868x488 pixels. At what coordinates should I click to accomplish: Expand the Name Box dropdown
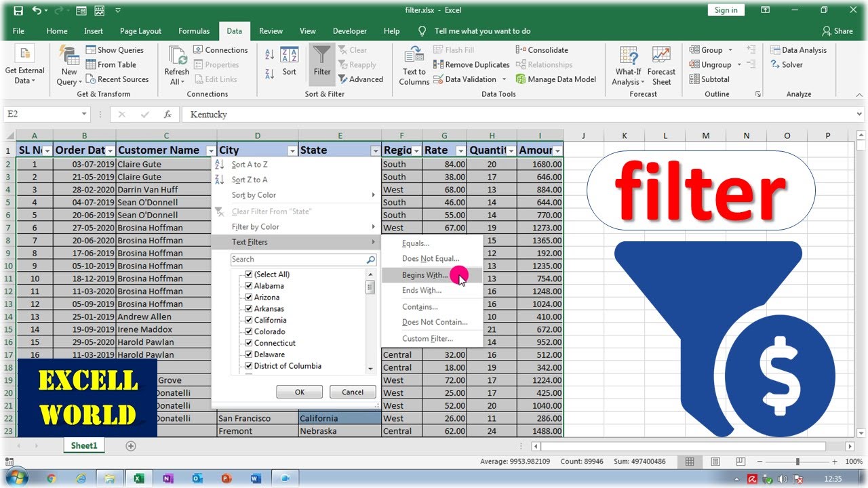tap(84, 115)
